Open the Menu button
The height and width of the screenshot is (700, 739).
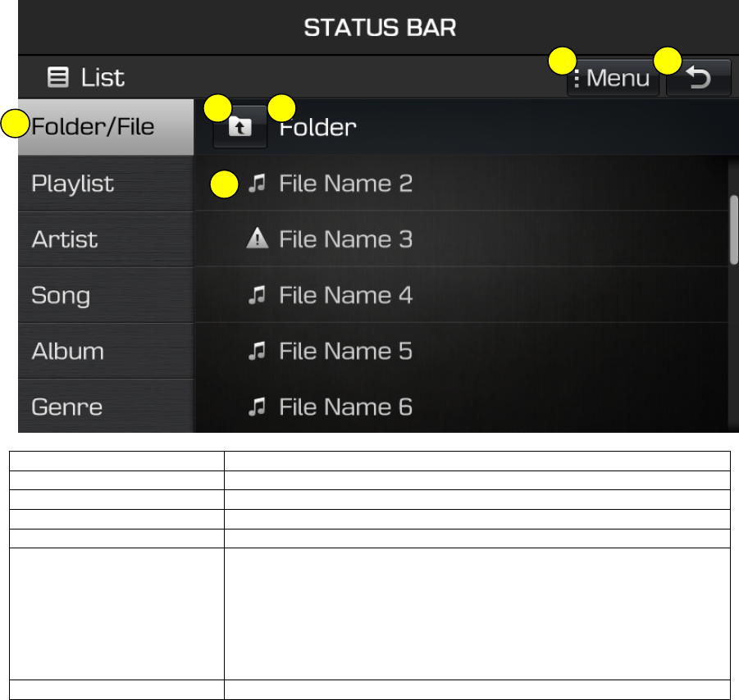click(614, 80)
